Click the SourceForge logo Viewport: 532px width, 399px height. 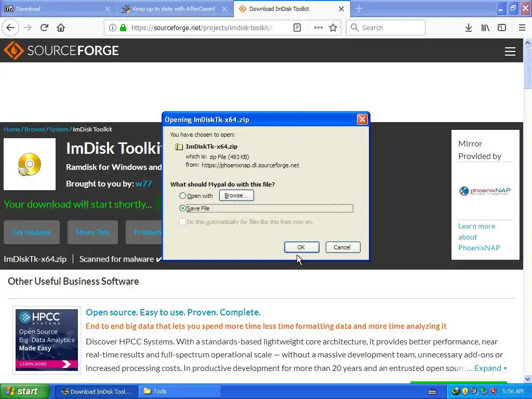(x=61, y=50)
